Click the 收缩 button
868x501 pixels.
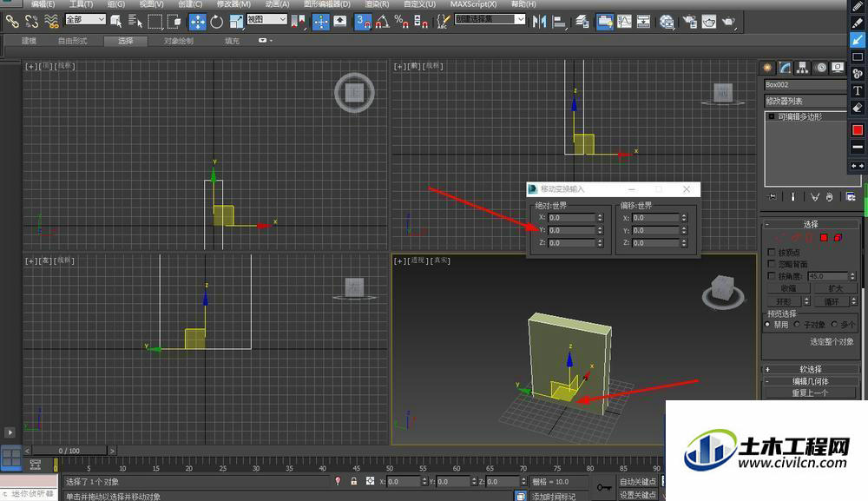point(788,288)
